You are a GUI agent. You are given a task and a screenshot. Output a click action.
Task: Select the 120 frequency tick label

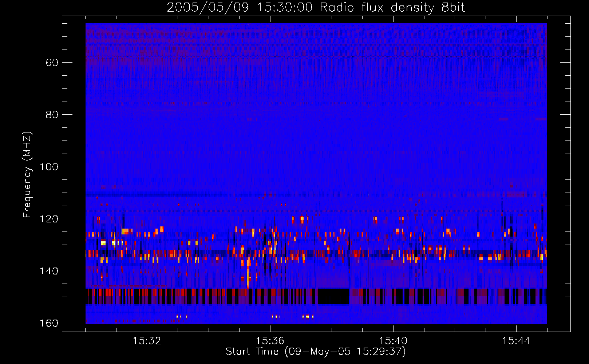[49, 219]
